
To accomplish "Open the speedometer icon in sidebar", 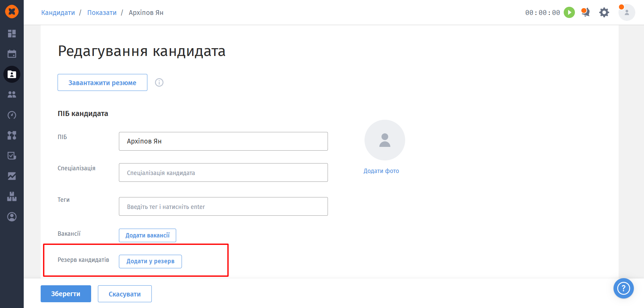I will click(12, 115).
